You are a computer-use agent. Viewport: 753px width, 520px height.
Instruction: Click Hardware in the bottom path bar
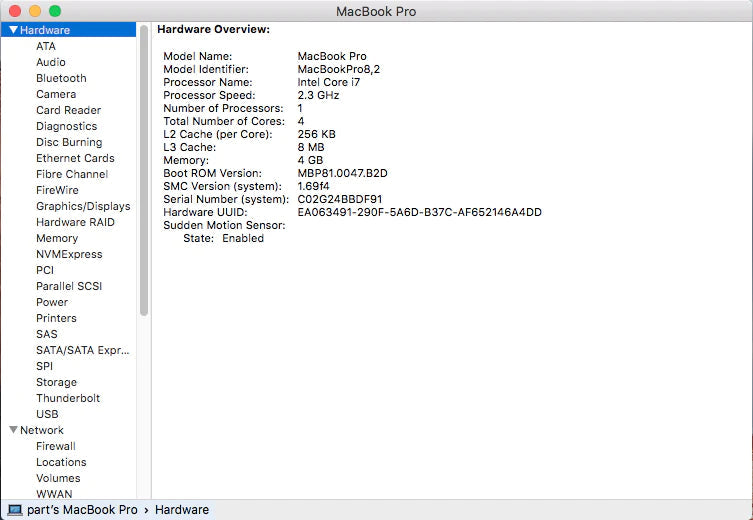(x=182, y=510)
